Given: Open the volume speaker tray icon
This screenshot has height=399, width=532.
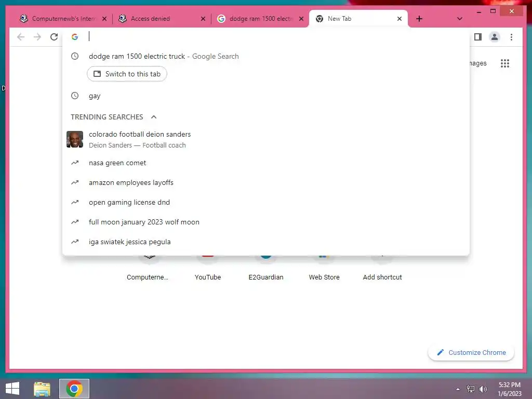Looking at the screenshot, I should (483, 389).
